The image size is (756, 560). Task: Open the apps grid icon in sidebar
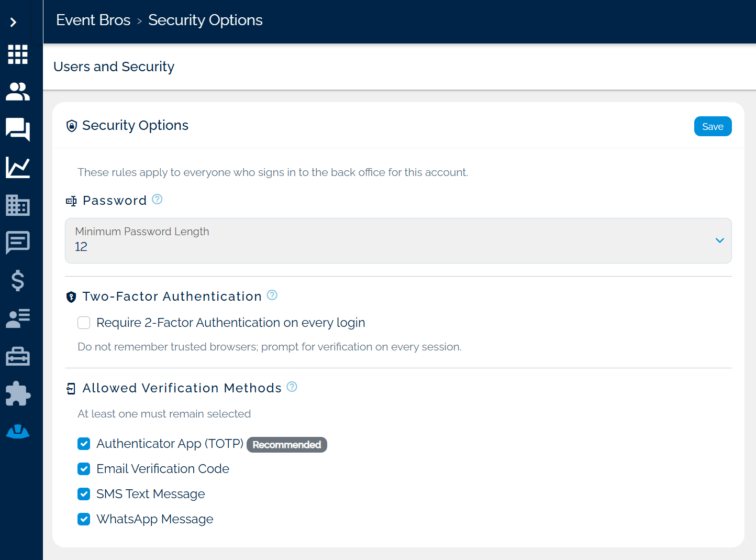click(18, 54)
